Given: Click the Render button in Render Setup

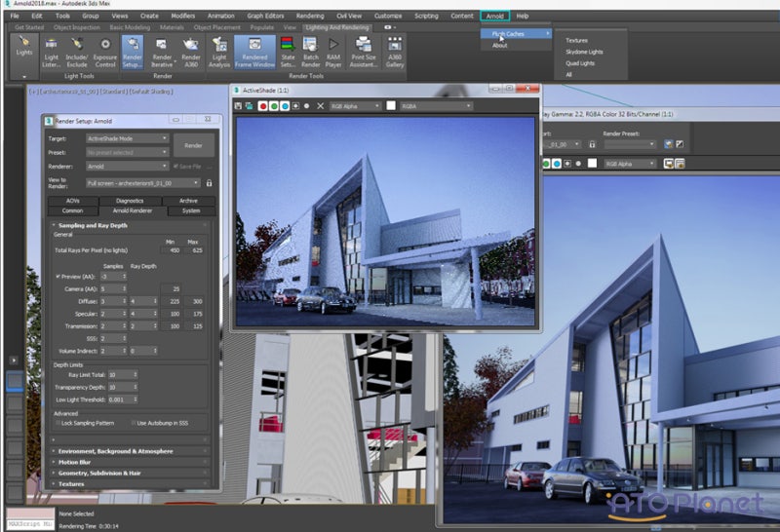Looking at the screenshot, I should click(x=193, y=145).
